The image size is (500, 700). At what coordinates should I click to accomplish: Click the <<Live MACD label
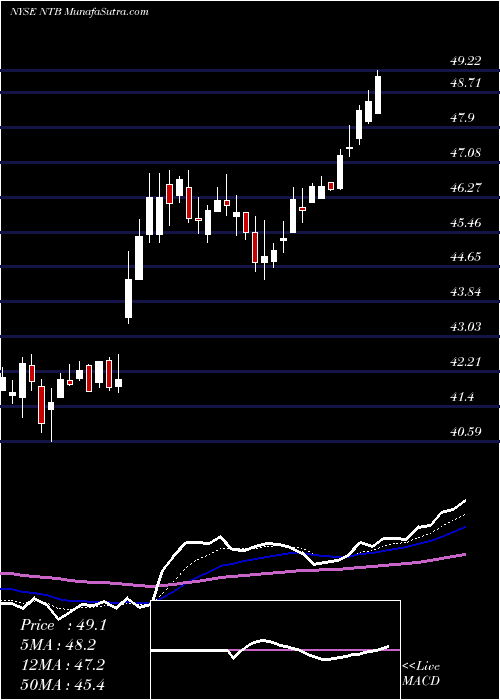click(421, 673)
